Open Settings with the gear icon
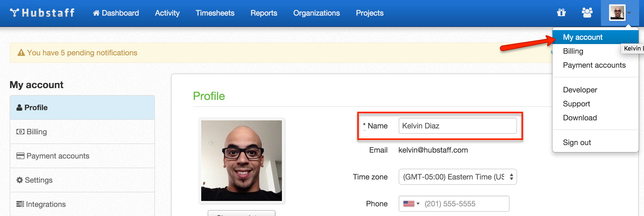 tap(20, 180)
